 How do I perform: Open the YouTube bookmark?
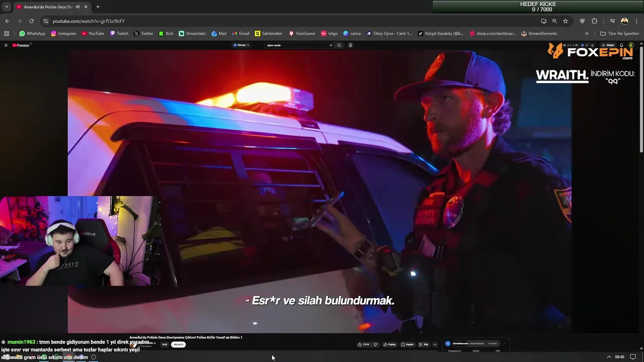point(93,34)
